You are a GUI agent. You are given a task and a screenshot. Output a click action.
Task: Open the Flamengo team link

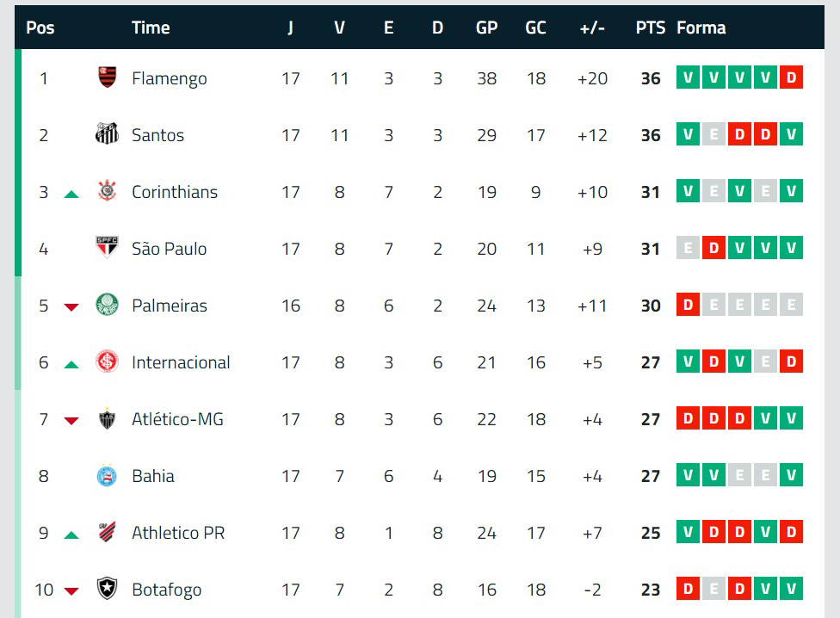(169, 78)
